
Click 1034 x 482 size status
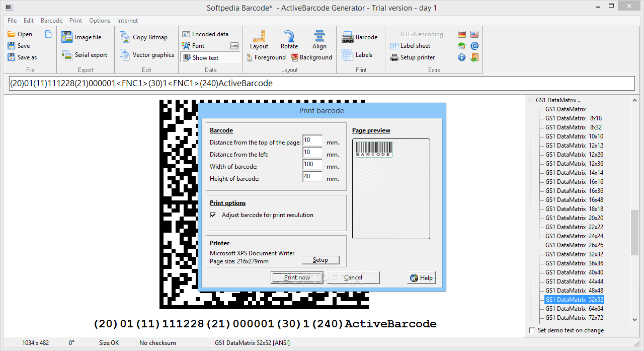click(36, 343)
